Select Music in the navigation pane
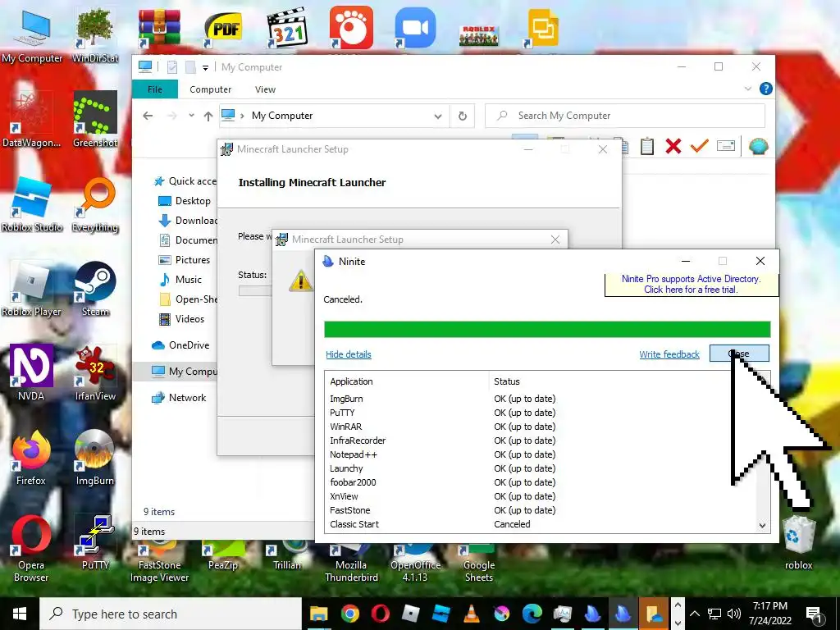 [x=180, y=280]
